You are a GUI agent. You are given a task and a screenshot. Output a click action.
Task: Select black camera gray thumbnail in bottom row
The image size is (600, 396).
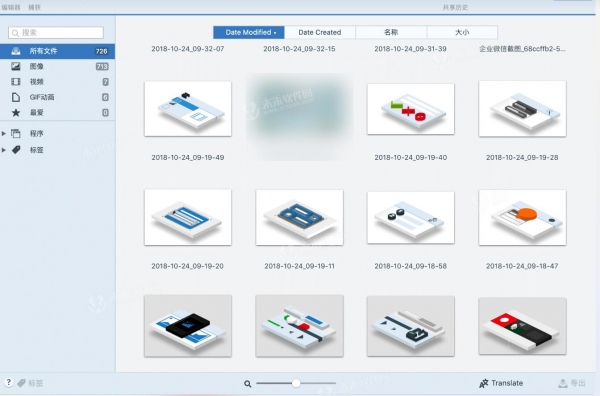pos(188,326)
